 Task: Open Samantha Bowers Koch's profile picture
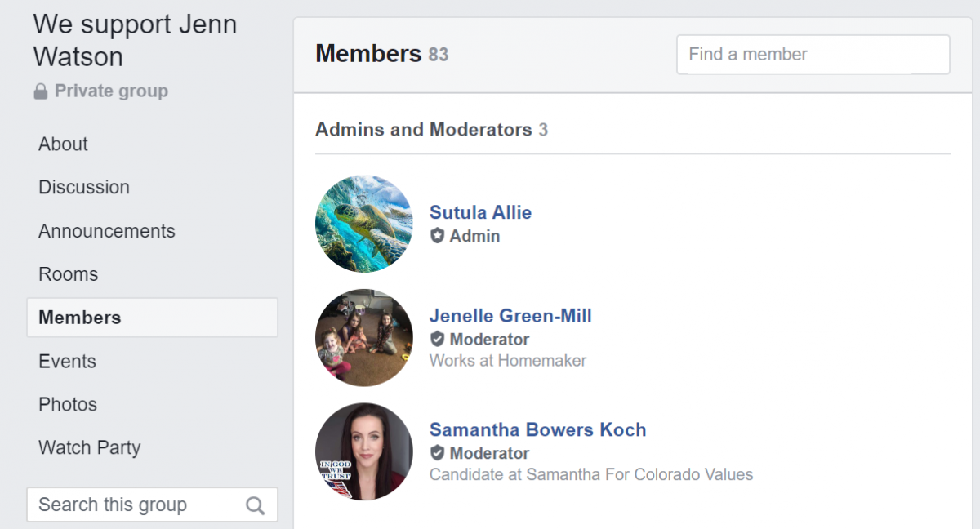coord(364,451)
